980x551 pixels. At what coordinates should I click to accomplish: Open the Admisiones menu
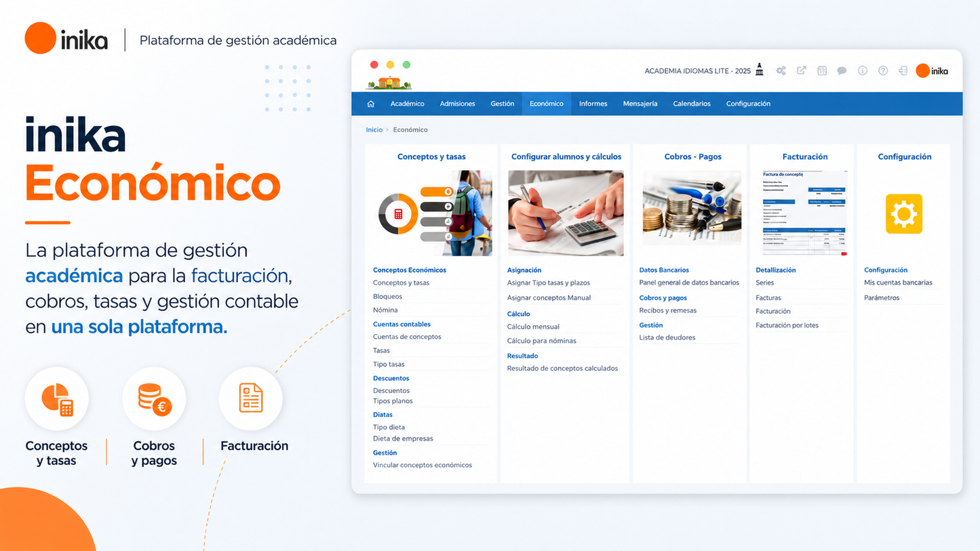458,104
